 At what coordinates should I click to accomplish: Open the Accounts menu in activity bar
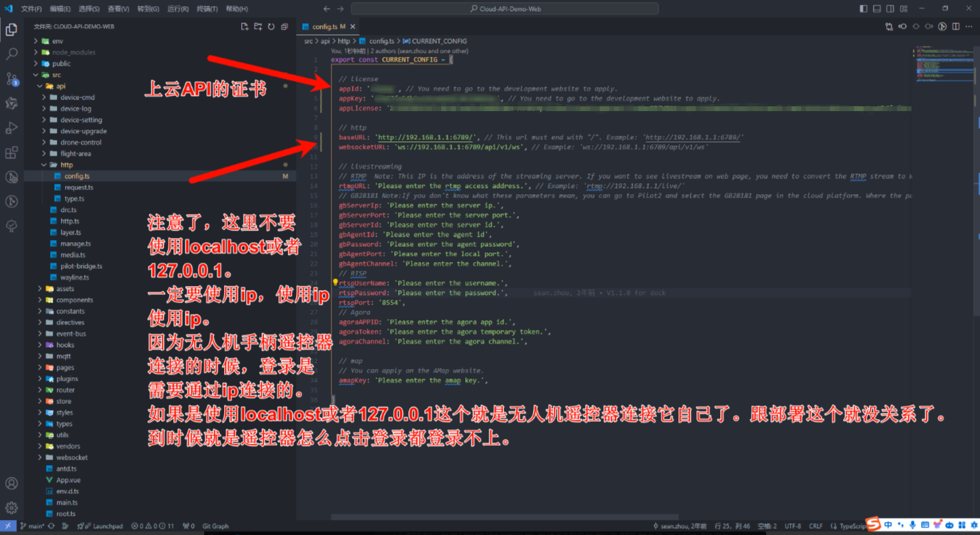[x=12, y=484]
